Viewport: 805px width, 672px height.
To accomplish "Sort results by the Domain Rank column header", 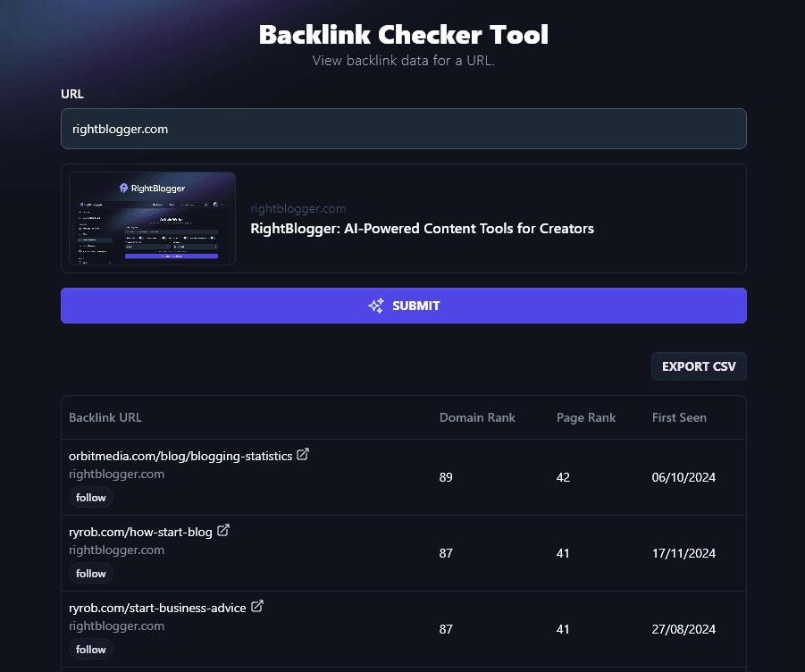I will tap(477, 417).
